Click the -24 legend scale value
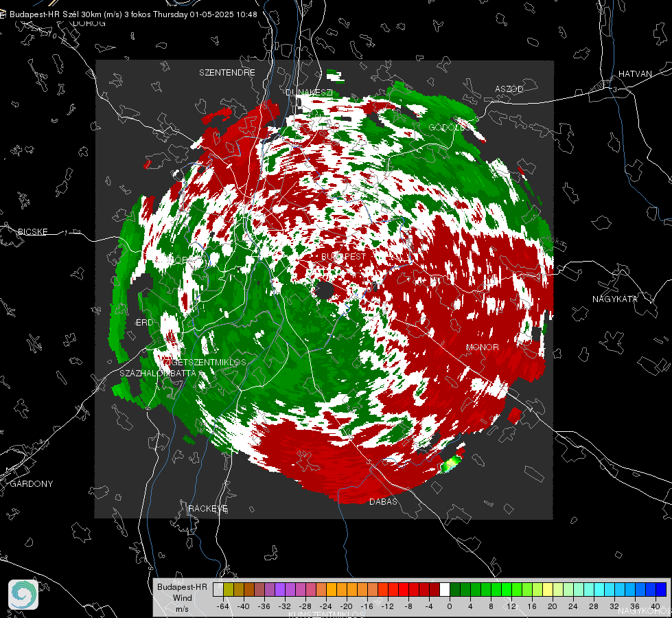This screenshot has width=672, height=618. tap(326, 606)
